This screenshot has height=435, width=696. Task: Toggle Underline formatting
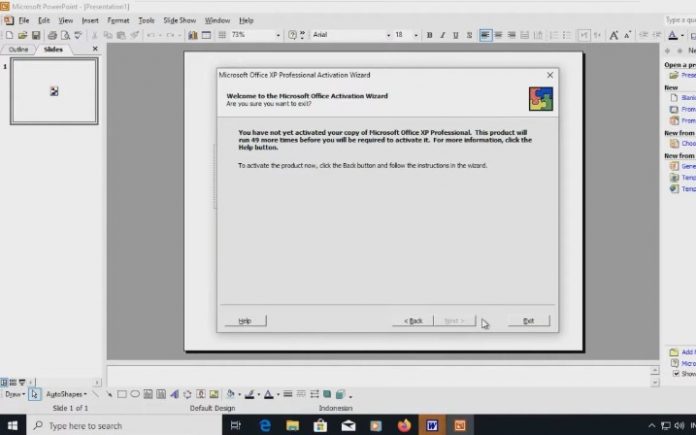[455, 35]
